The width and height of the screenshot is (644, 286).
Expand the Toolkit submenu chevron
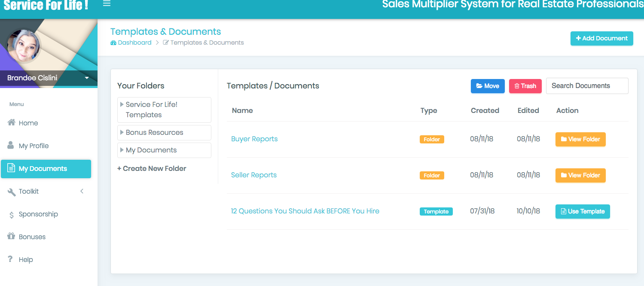[82, 192]
